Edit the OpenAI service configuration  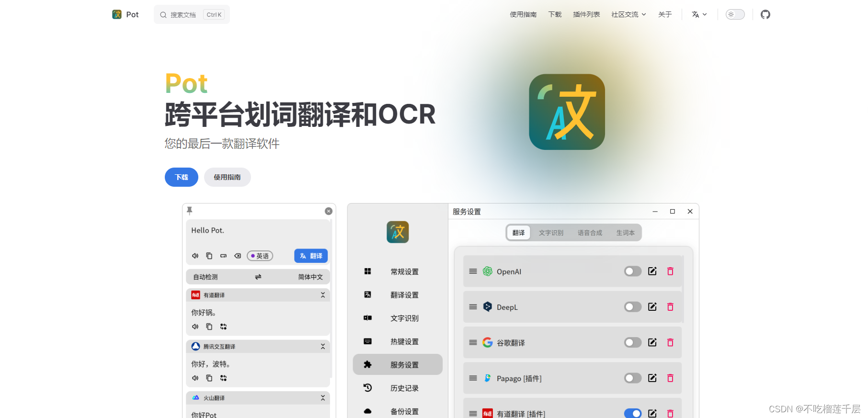point(652,271)
